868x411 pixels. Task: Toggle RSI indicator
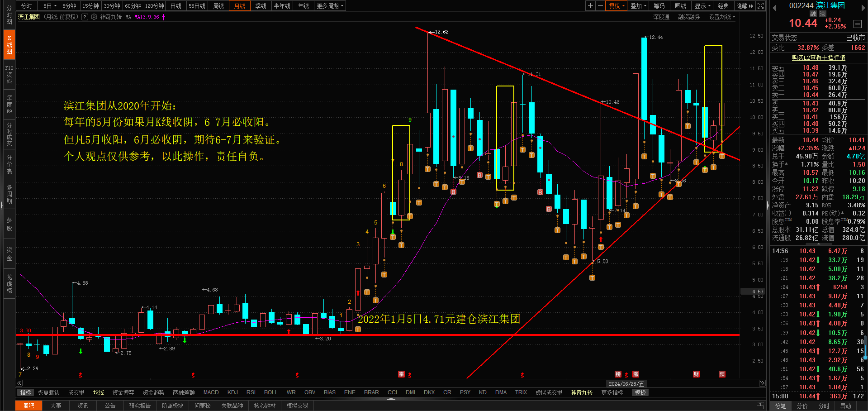[x=251, y=392]
